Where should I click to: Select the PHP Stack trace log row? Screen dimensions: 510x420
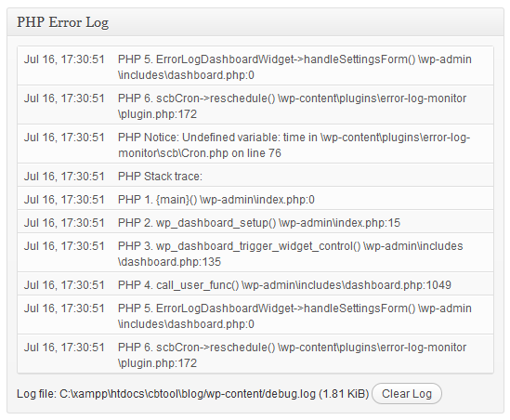pyautogui.click(x=255, y=175)
